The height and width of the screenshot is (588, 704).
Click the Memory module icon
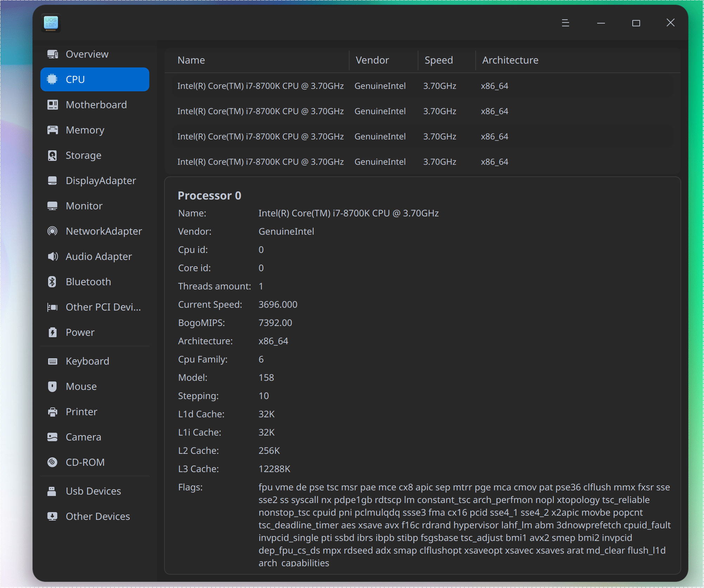(x=53, y=130)
